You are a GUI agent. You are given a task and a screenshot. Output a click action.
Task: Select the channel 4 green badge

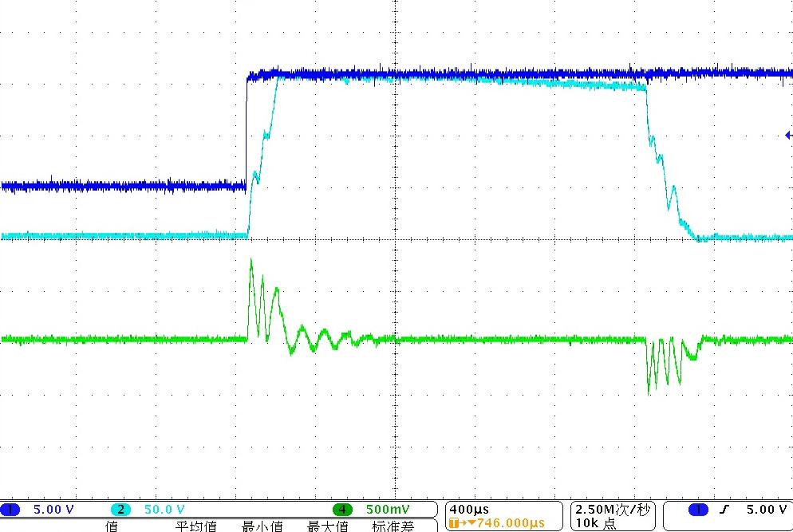click(x=343, y=510)
